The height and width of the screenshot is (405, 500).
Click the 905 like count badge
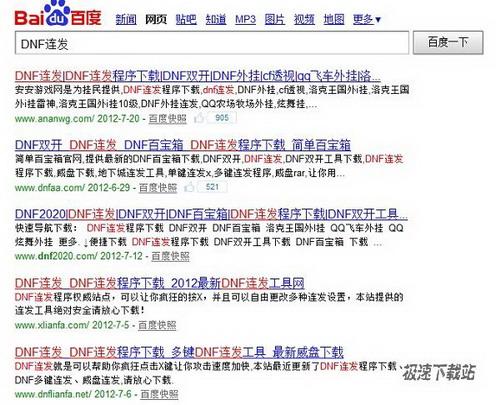[222, 118]
